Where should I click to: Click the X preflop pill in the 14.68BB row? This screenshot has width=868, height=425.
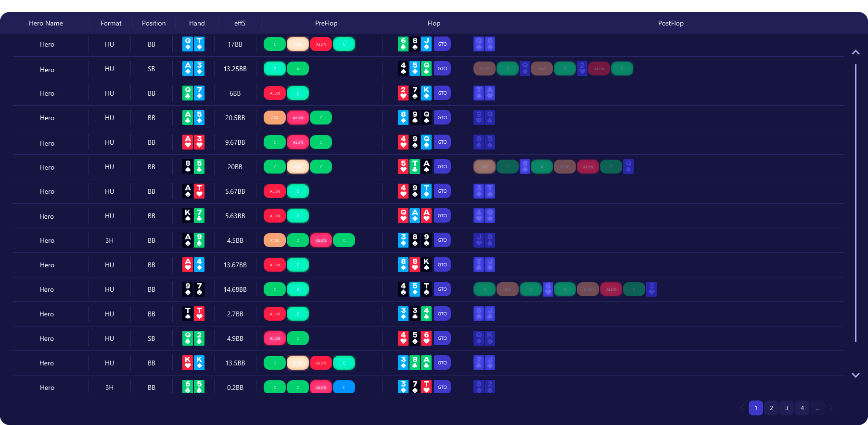pos(298,289)
